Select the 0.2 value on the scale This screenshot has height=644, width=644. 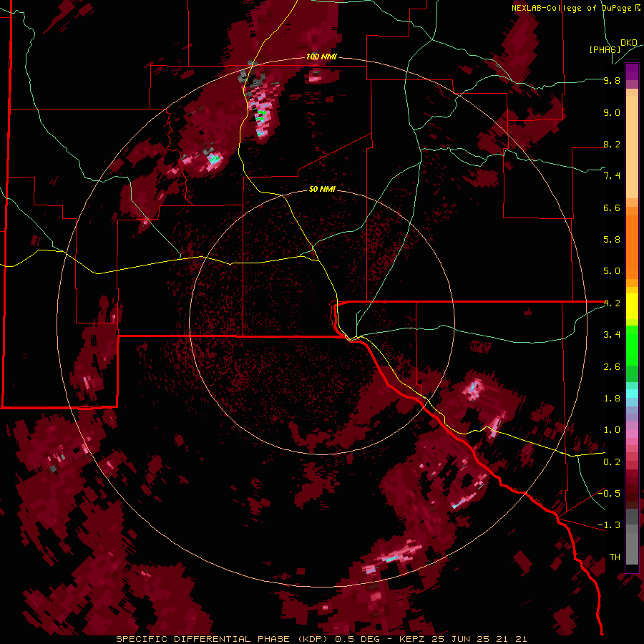[x=612, y=462]
